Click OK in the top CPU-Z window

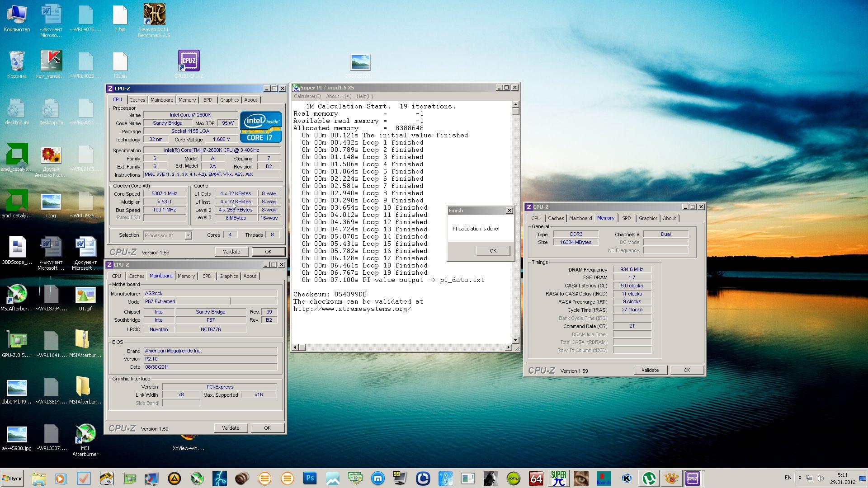pos(268,252)
